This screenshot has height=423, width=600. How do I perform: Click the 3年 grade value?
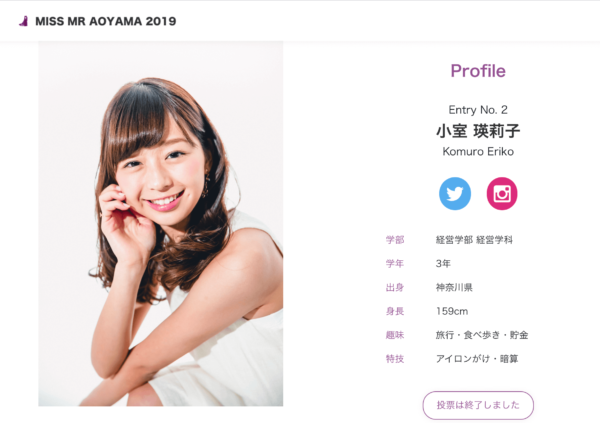(443, 264)
